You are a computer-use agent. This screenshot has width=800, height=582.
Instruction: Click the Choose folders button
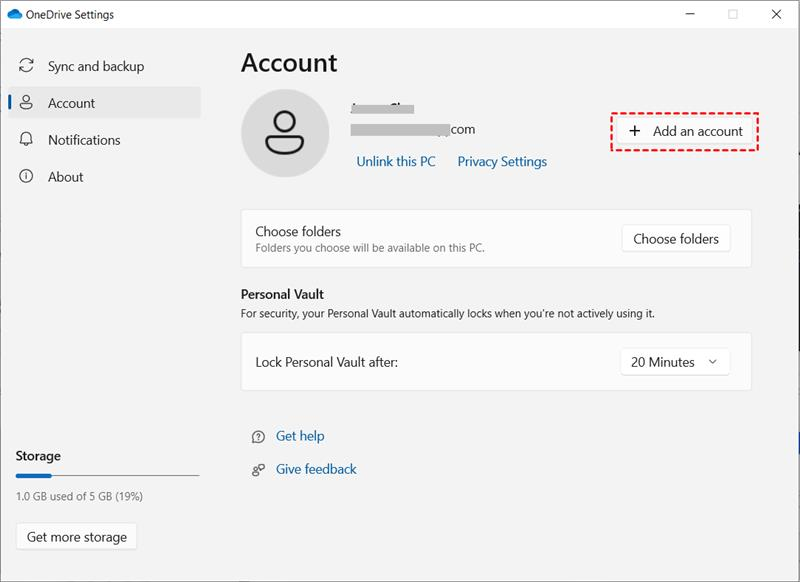tap(676, 239)
